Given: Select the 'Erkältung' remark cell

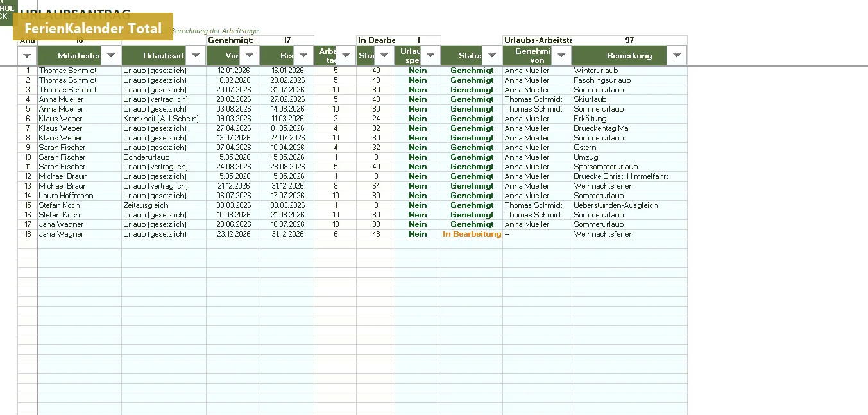Looking at the screenshot, I should (x=629, y=119).
